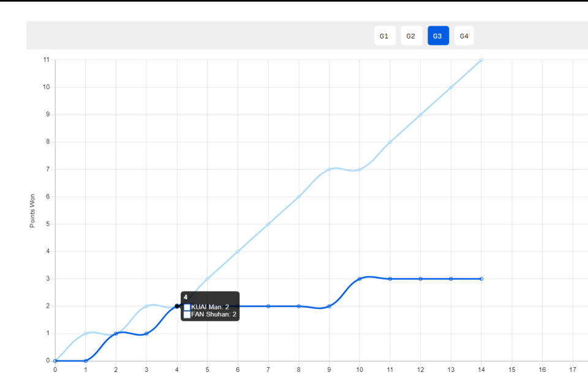The height and width of the screenshot is (383, 588).
Task: Select light blue point at rally 10, score 7
Action: point(360,170)
